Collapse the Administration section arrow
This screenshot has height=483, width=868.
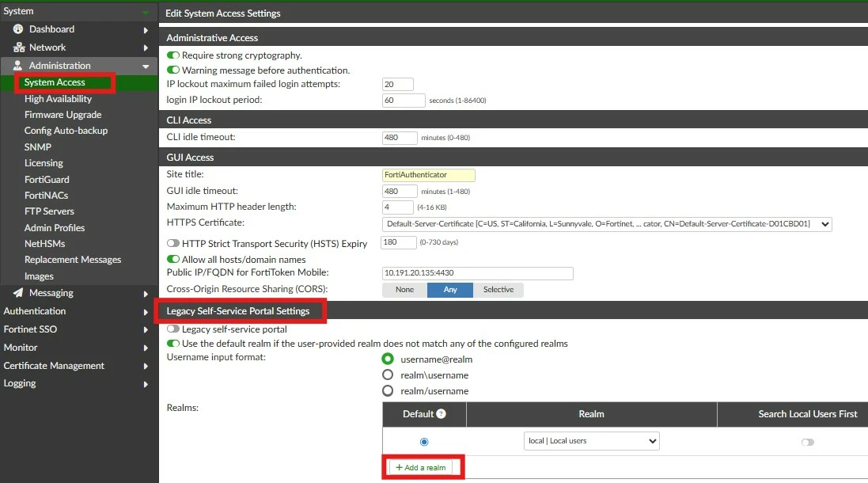[146, 67]
